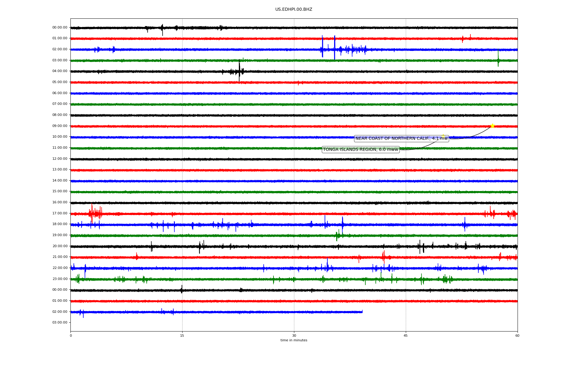Click the NEAR COAST OF NORTHERN CALIF. annotation box

(401, 139)
